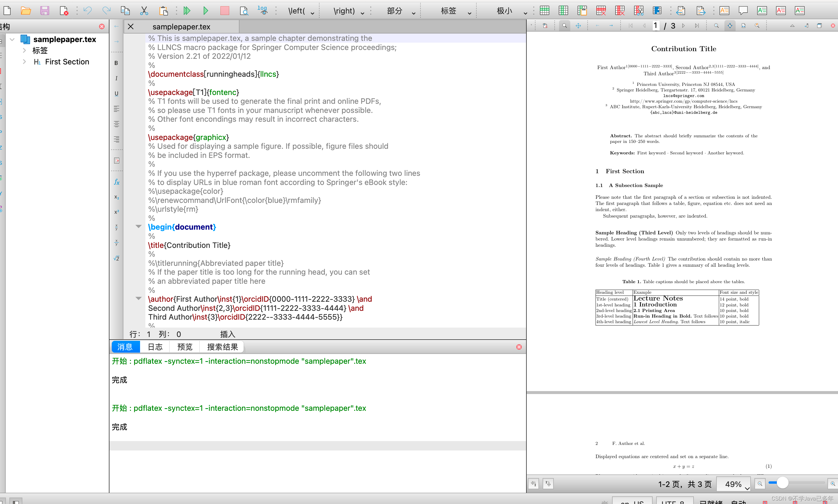Click the Square root math icon
The image size is (838, 504).
116,258
